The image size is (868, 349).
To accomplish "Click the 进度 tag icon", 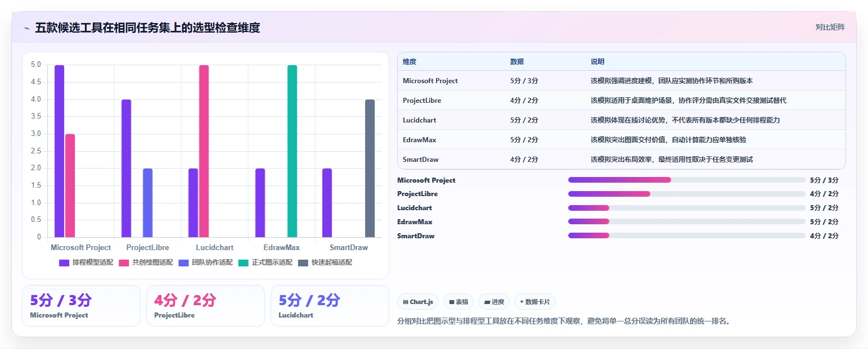I will pyautogui.click(x=487, y=302).
